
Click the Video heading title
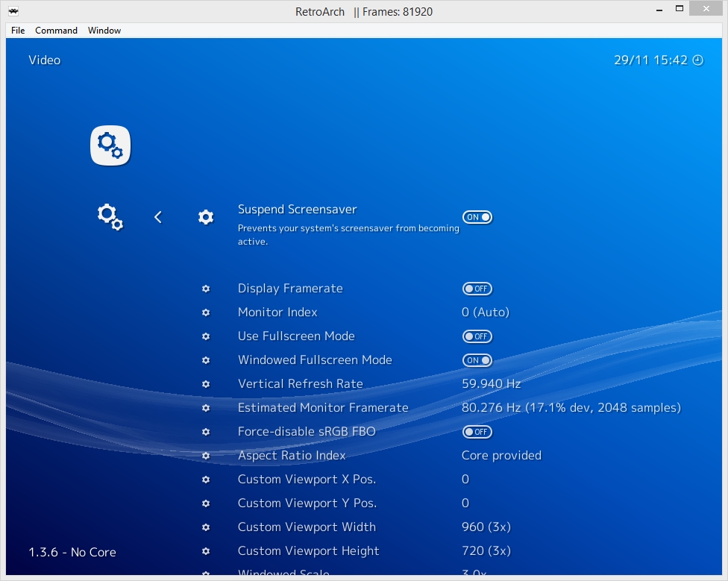coord(45,60)
